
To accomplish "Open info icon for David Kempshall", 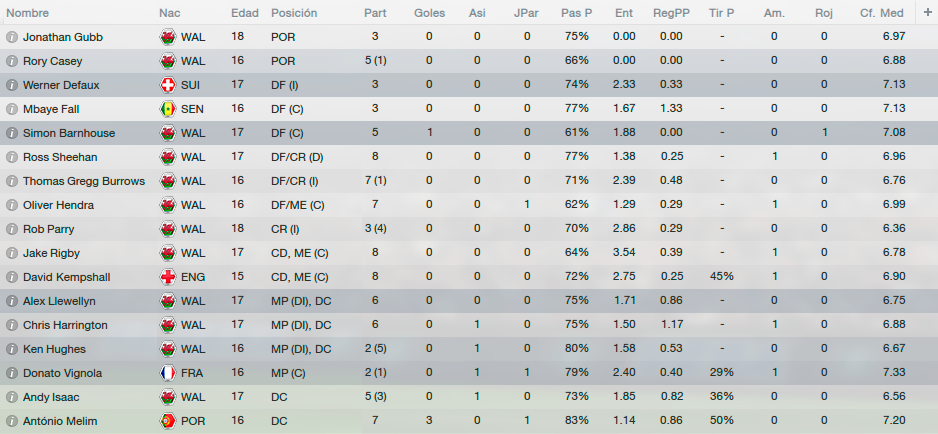I will [11, 277].
